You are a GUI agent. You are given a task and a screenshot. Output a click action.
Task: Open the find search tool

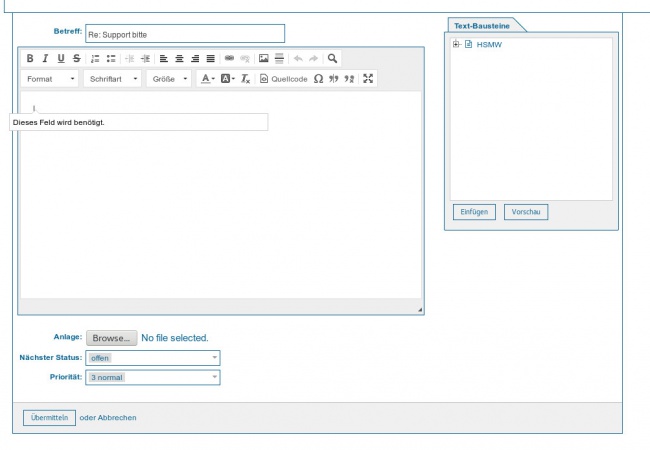(x=332, y=59)
